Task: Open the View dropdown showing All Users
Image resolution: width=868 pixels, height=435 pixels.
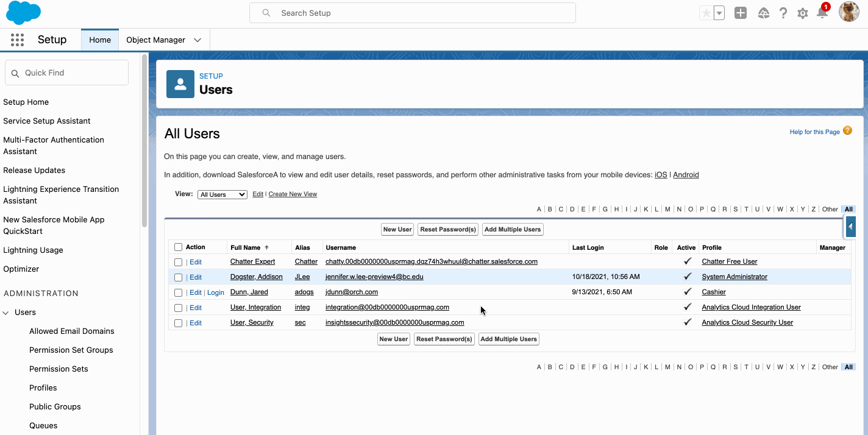Action: [222, 194]
